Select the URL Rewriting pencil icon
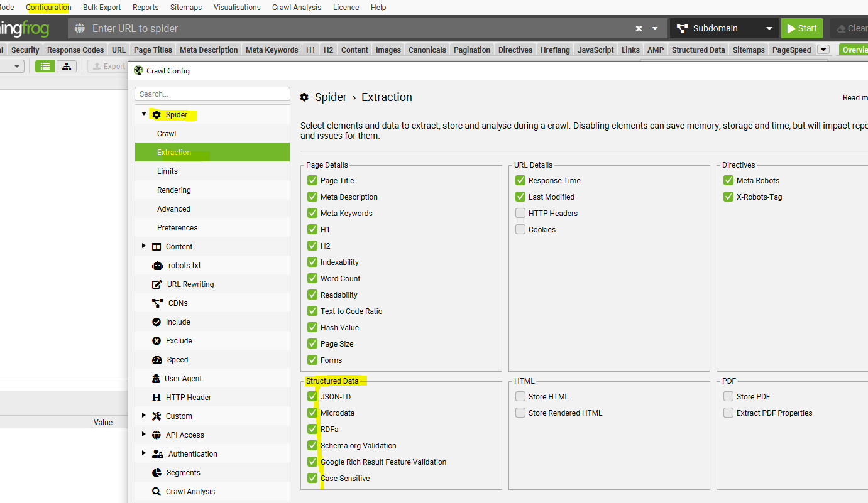Viewport: 868px width, 503px height. (x=157, y=284)
